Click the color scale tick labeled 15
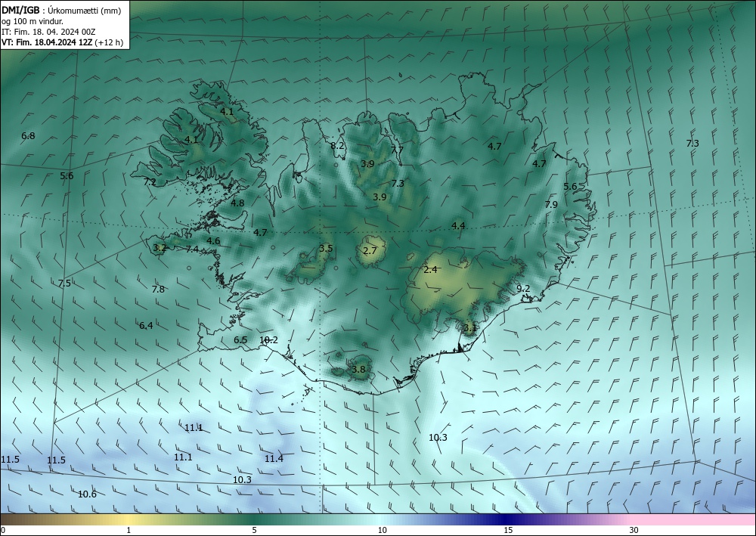This screenshot has width=756, height=536. 508,530
